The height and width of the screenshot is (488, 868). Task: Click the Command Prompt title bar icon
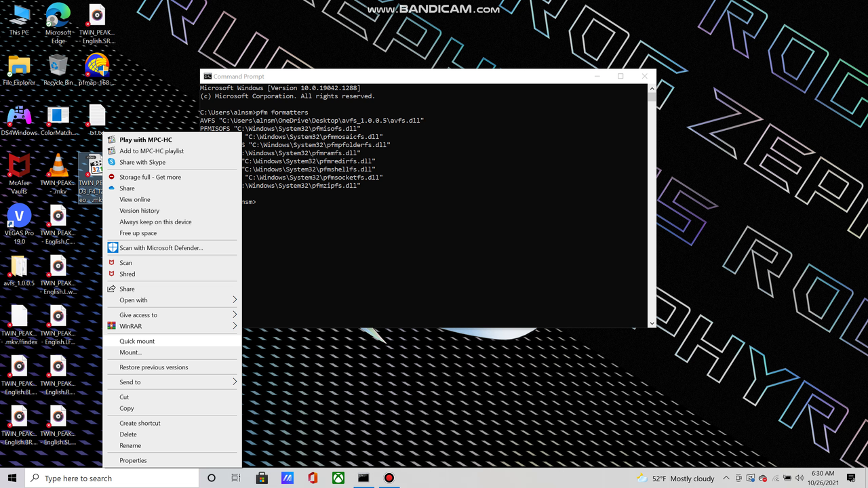click(x=208, y=77)
